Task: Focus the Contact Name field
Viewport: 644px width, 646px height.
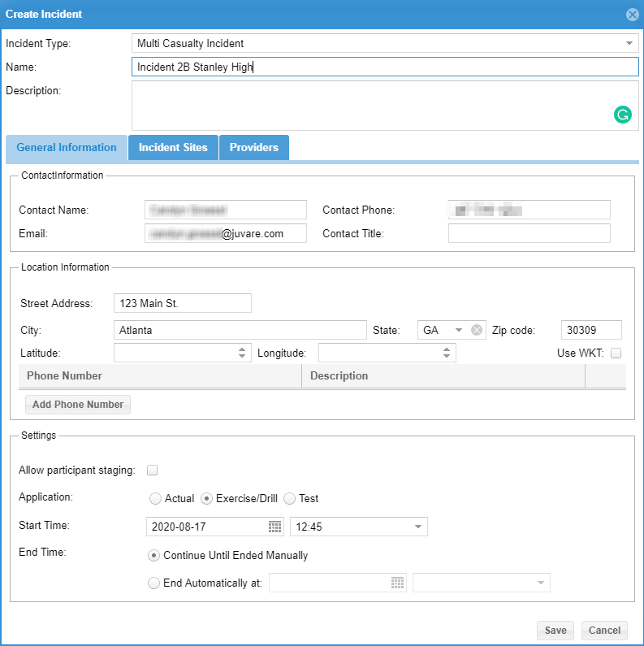Action: (226, 210)
